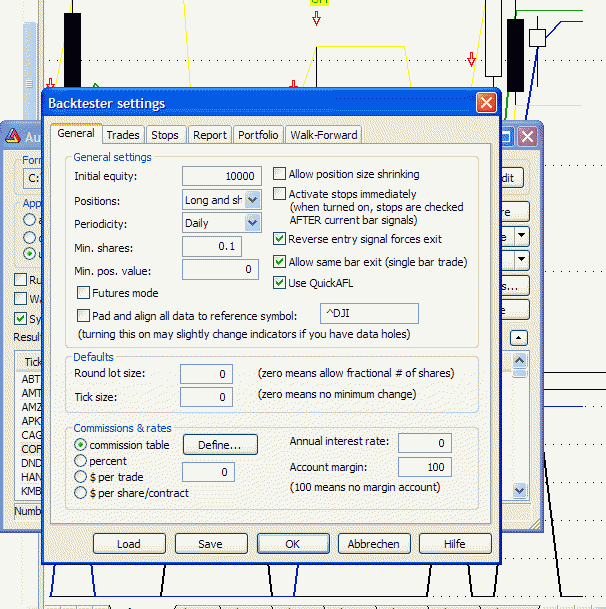
Task: Click the AmiBroker icon in background window title
Action: 13,137
